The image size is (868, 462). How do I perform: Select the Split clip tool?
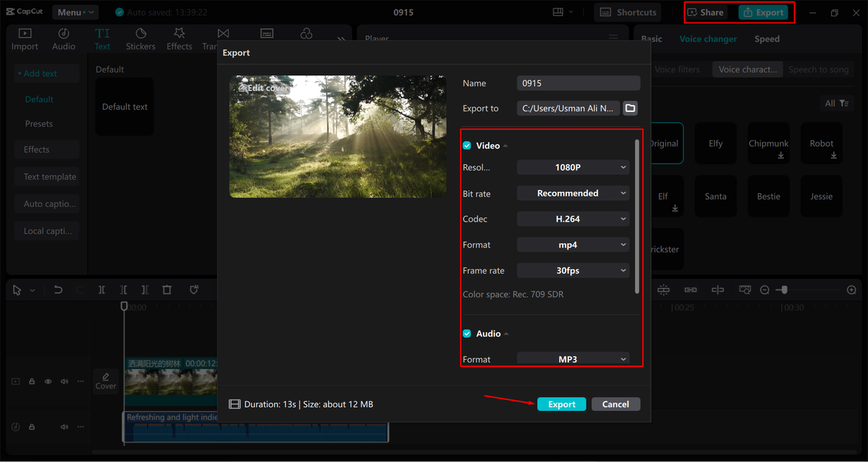[x=102, y=290]
